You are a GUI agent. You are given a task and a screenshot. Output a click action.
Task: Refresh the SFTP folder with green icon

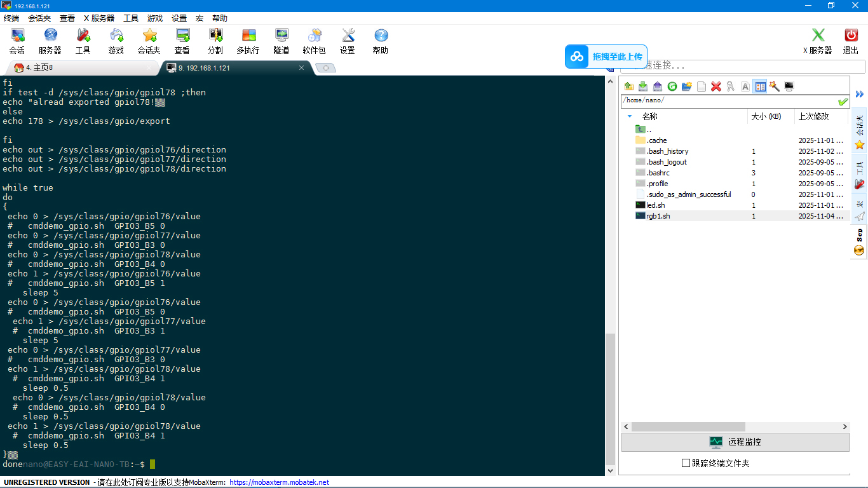coord(672,86)
